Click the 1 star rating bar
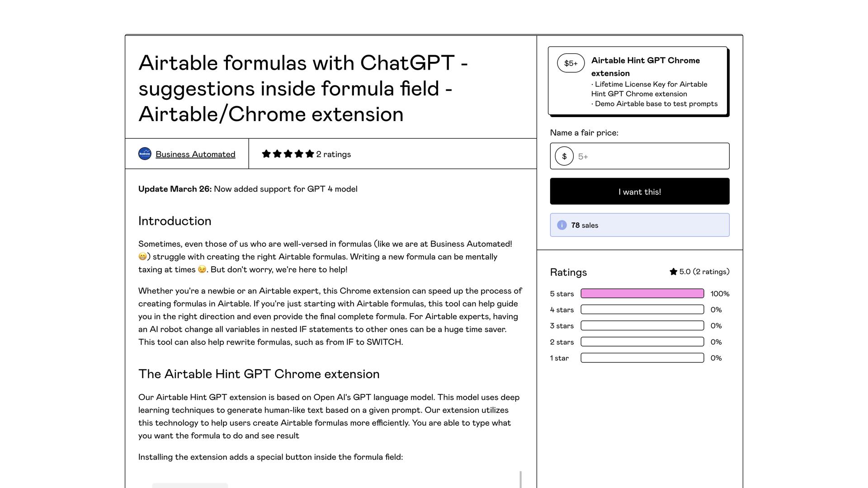This screenshot has width=868, height=488. tap(642, 358)
